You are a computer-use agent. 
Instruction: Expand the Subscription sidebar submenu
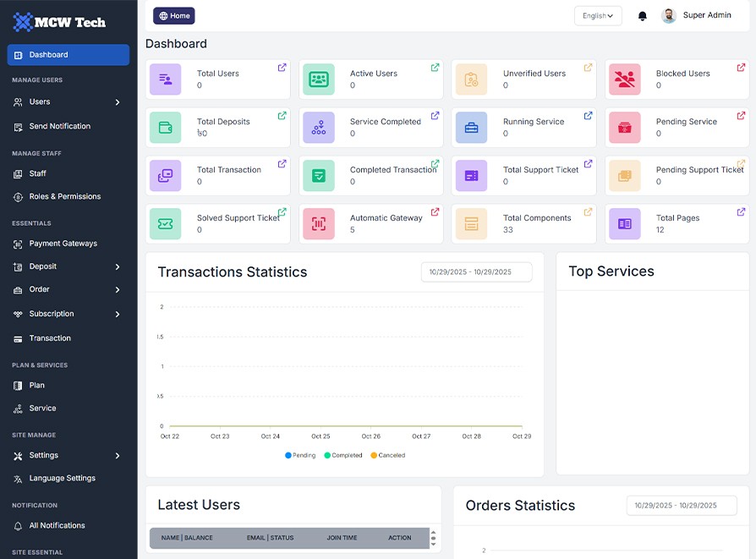[68, 314]
